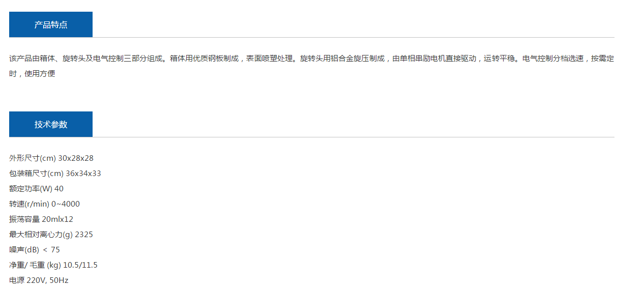Click the 最大相对离心力(g) 2325 line
Screen dimensions: 644x287
tap(51, 235)
